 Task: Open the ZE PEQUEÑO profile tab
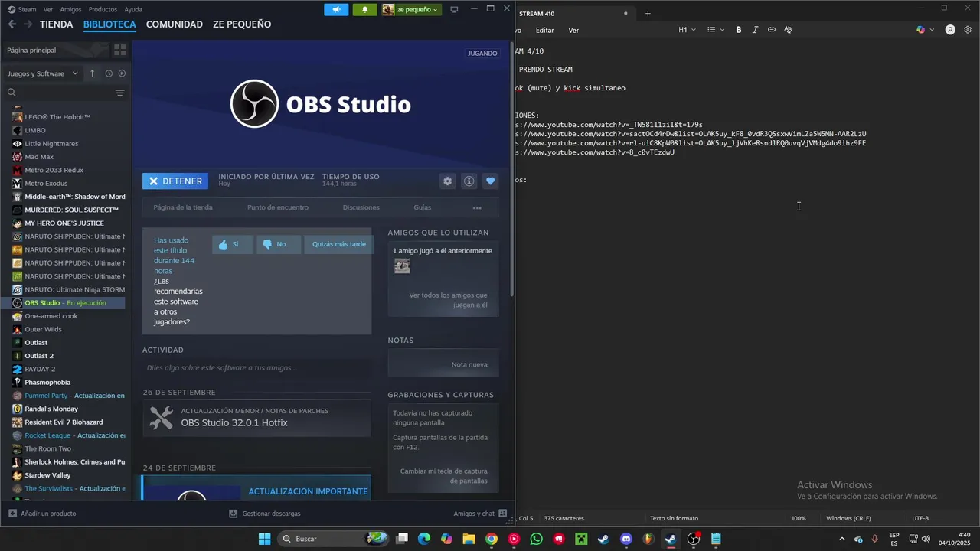pos(242,24)
